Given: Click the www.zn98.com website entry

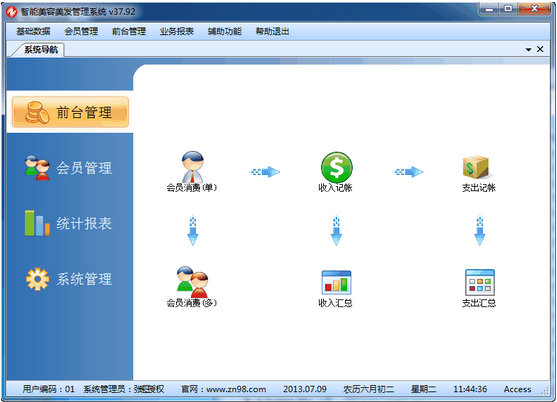Looking at the screenshot, I should click(223, 389).
